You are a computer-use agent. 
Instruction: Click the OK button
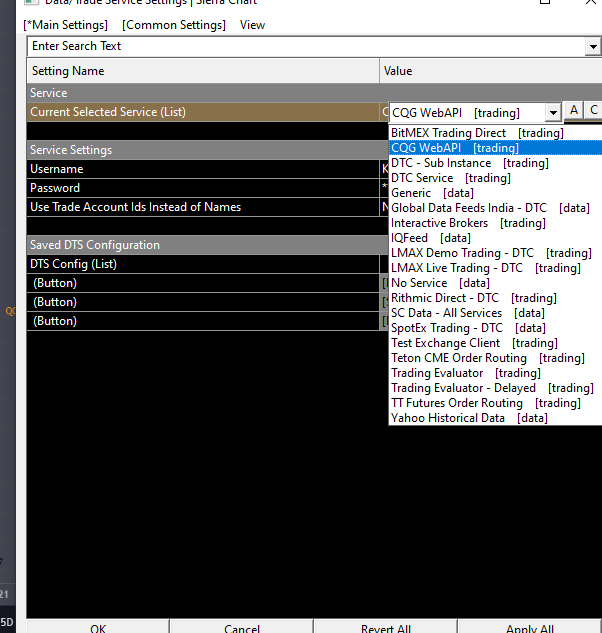tap(98, 627)
